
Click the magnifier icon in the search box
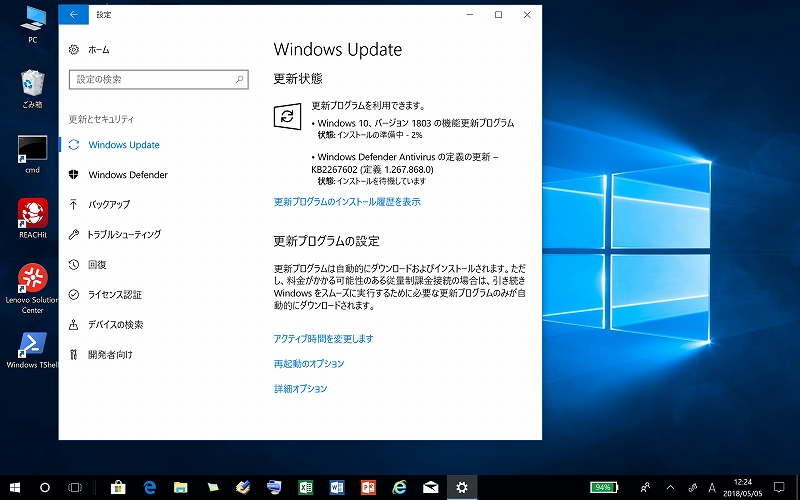[239, 80]
